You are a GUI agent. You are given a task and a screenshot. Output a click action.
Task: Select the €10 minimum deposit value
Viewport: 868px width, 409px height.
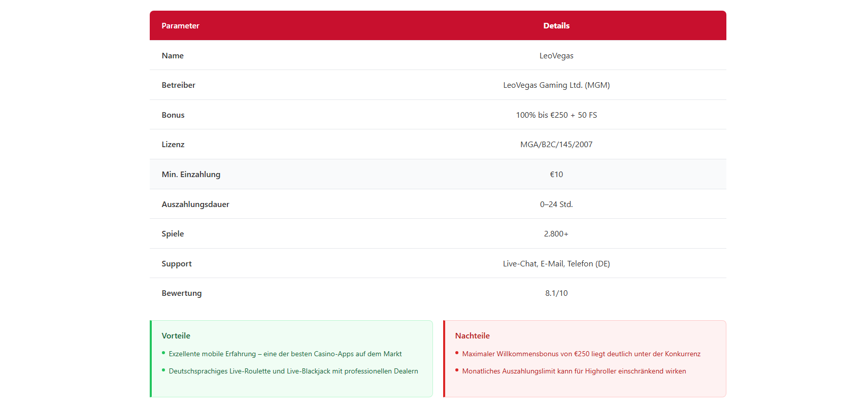point(556,175)
